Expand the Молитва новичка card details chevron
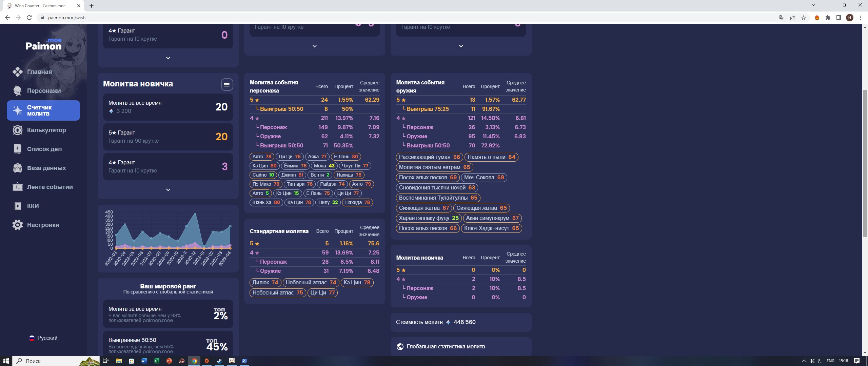The width and height of the screenshot is (868, 366). point(168,190)
